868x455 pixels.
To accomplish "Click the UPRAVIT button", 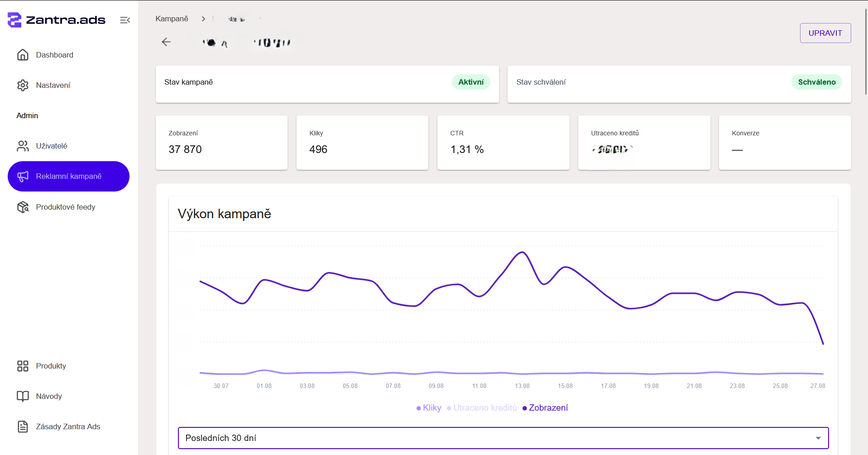I will [x=825, y=33].
